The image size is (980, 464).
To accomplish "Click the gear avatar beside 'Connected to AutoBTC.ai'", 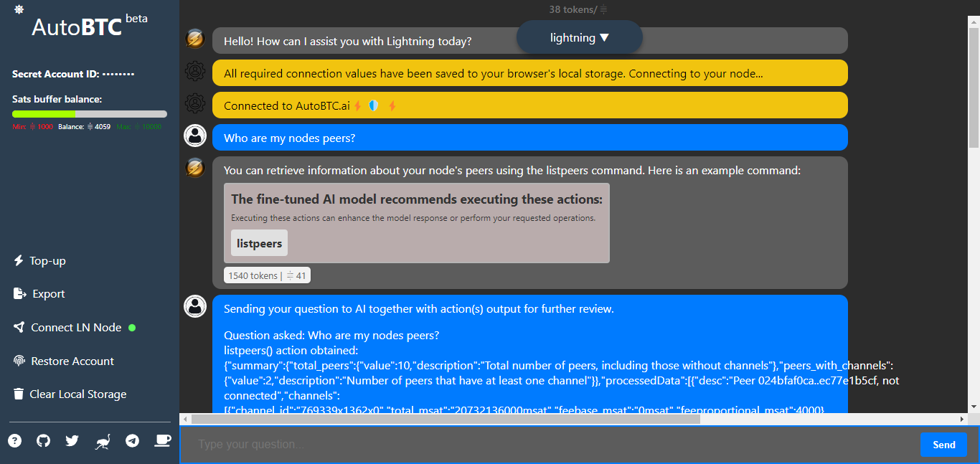I will tap(195, 103).
